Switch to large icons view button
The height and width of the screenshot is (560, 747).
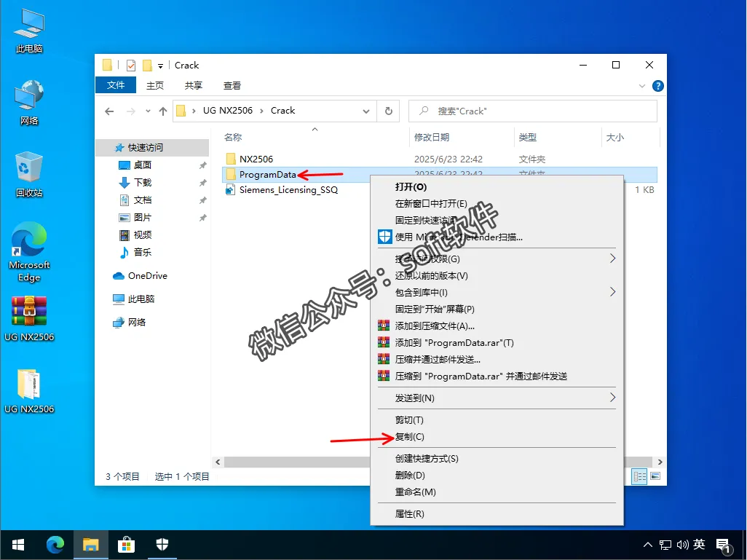(655, 476)
